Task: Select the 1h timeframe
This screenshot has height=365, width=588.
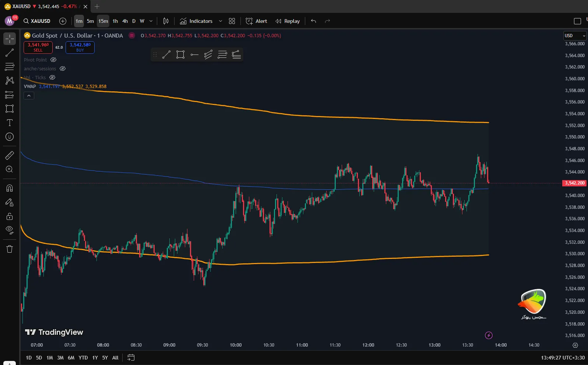Action: tap(115, 21)
